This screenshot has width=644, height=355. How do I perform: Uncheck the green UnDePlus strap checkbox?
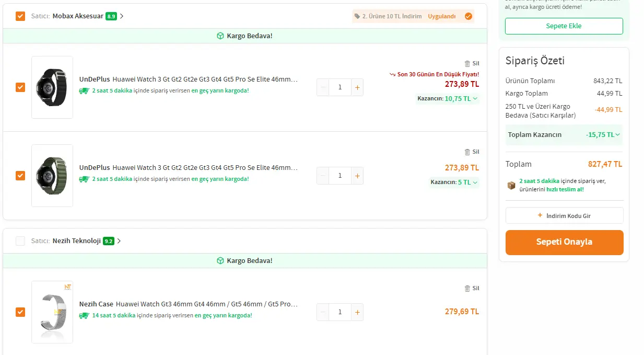pos(20,176)
